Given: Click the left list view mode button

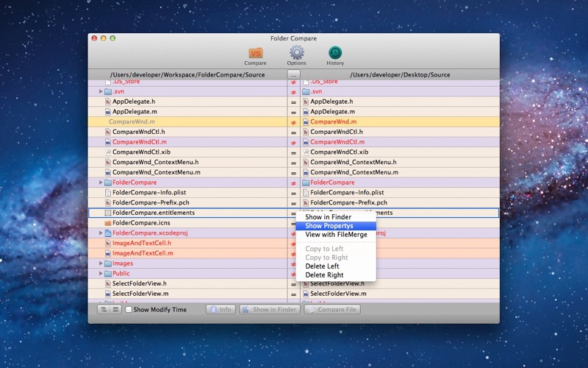Looking at the screenshot, I should point(104,309).
